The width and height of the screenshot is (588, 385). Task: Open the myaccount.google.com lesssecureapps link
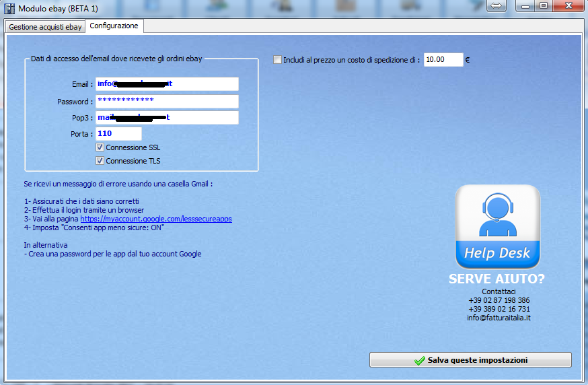[x=156, y=219]
